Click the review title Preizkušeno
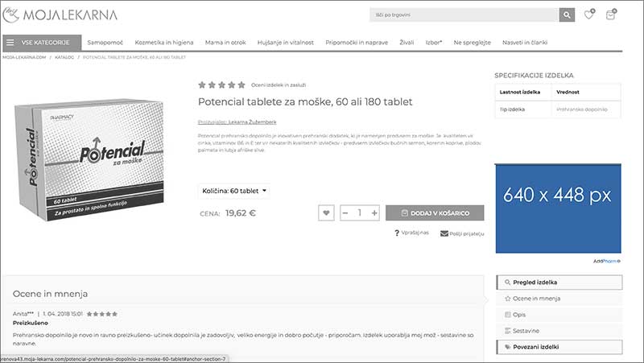This screenshot has width=644, height=363. [31, 323]
